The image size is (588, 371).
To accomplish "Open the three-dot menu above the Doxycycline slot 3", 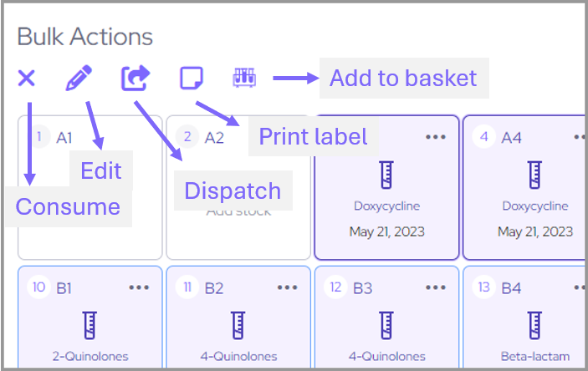I will pos(435,137).
